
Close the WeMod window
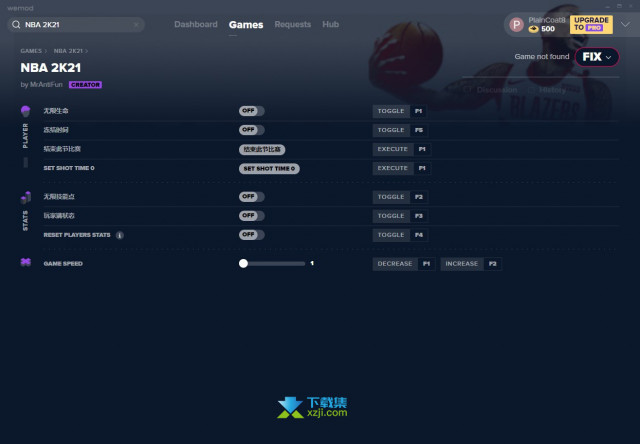(x=631, y=7)
